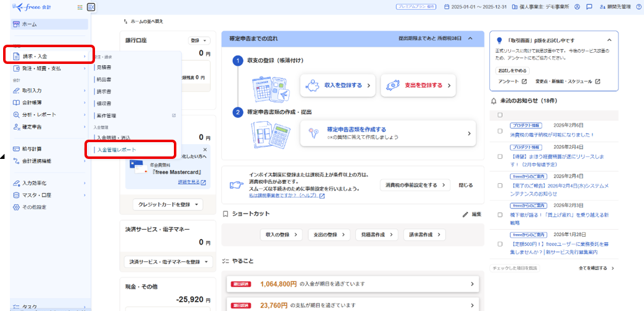Click the 変更点・新機能・スケジュール external link icon
This screenshot has width=644, height=311.
click(597, 81)
